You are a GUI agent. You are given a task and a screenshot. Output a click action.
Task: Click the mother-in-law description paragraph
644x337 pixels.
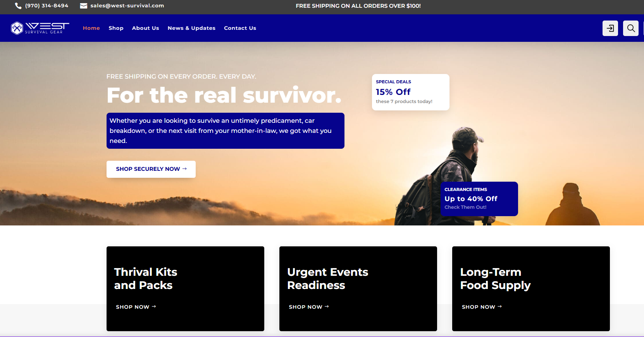[x=226, y=131]
